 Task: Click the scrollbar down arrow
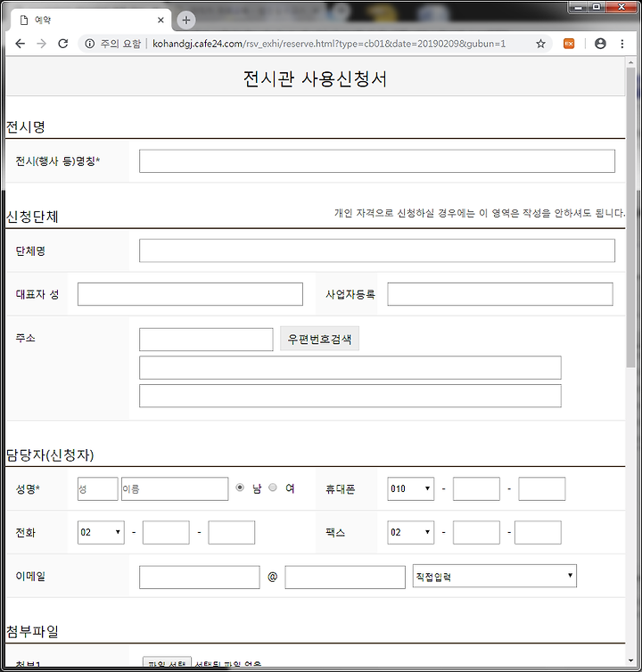pyautogui.click(x=630, y=660)
